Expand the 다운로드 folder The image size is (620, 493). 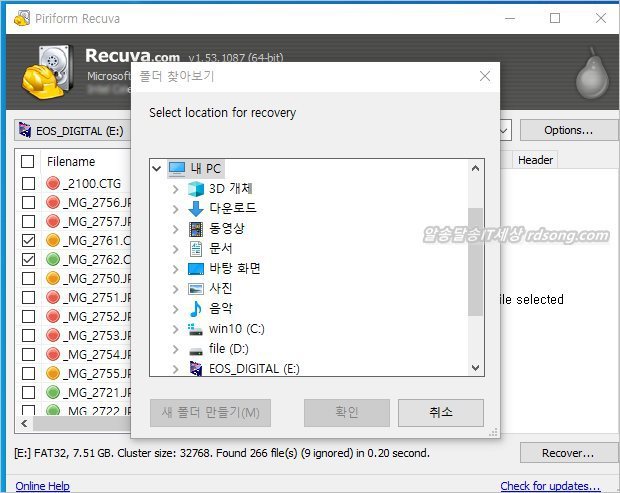click(176, 209)
